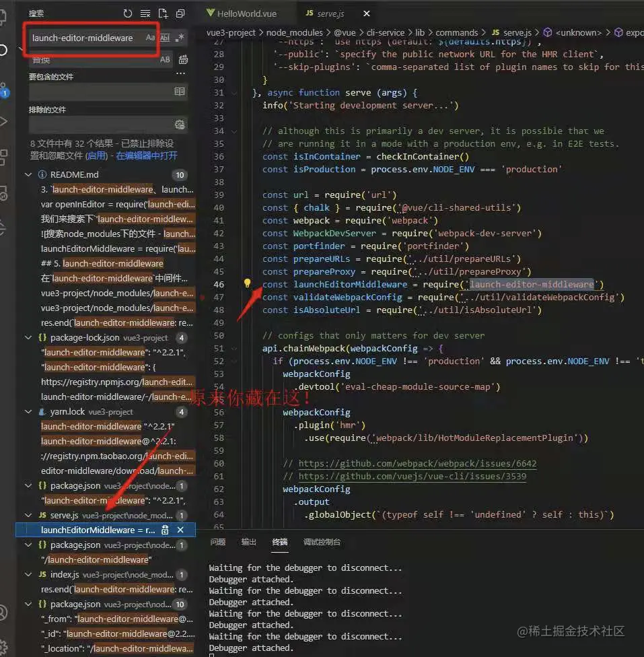The width and height of the screenshot is (644, 657).
Task: Click the @vue breadcrumb segment
Action: point(345,32)
